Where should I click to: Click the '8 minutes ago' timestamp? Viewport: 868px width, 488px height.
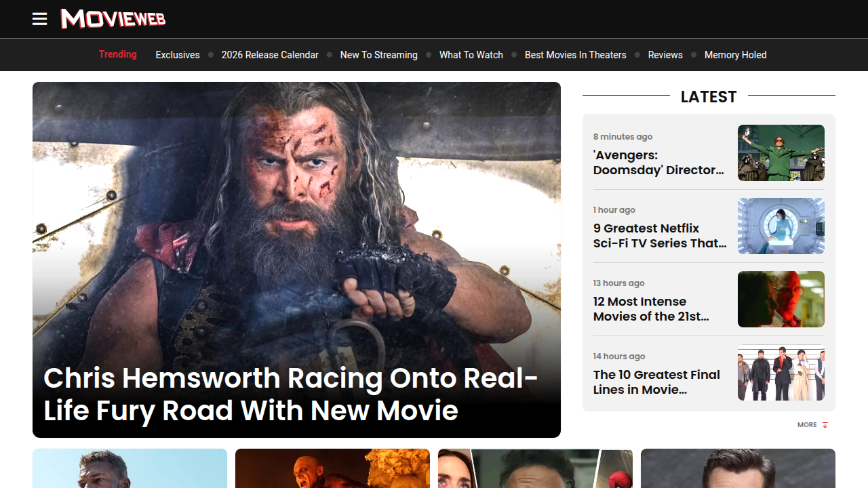623,137
